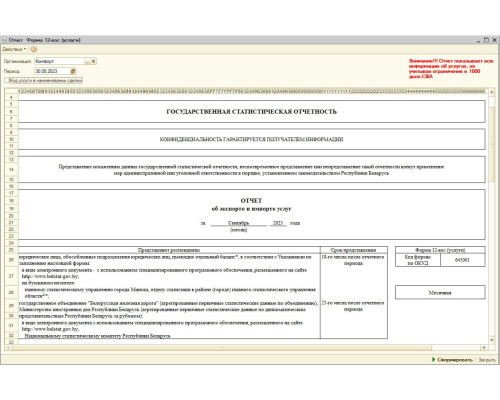The image size is (500, 400).
Task: Click the об экспорте и импорте услуг subtitle
Action: coord(251,209)
